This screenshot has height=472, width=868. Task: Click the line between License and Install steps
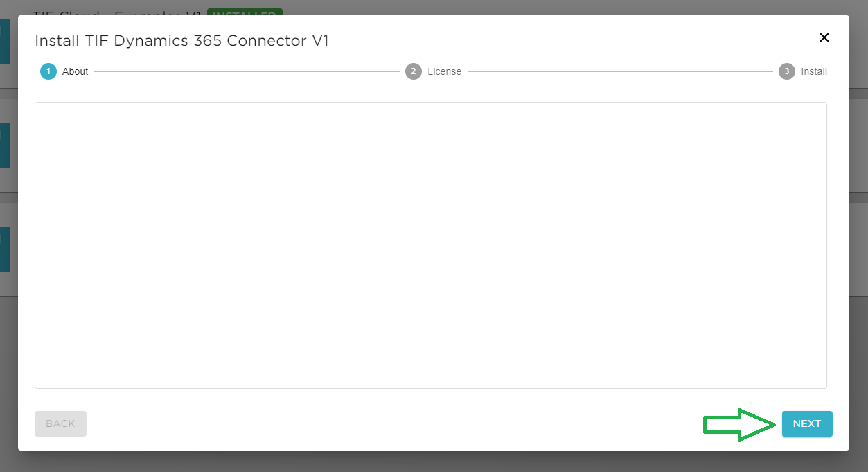tap(620, 71)
